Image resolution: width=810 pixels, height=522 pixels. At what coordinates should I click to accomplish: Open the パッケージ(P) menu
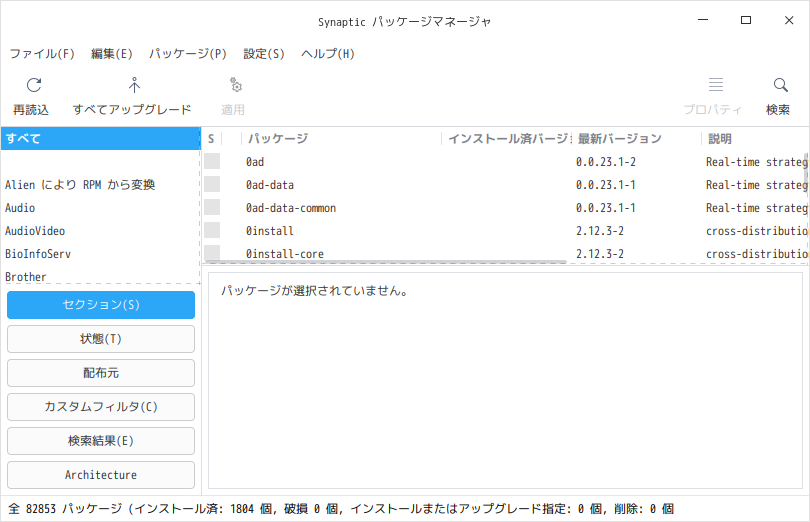pos(188,54)
